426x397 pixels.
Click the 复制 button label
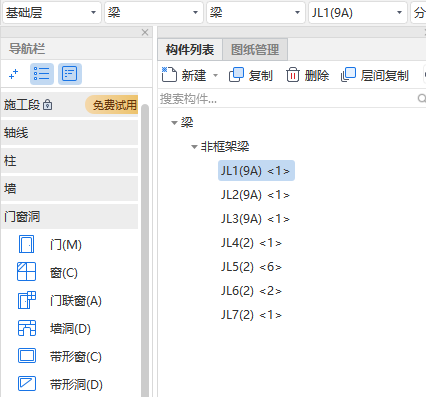tap(261, 76)
